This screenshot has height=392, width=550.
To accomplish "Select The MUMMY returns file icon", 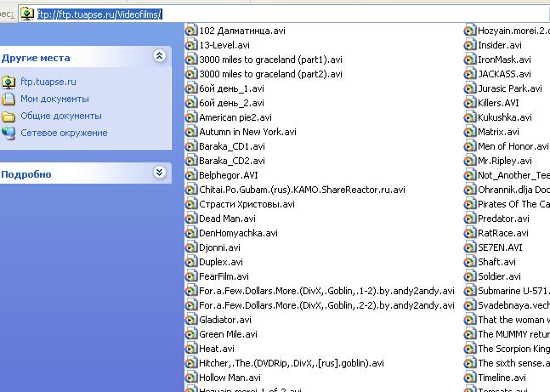I will [x=470, y=334].
